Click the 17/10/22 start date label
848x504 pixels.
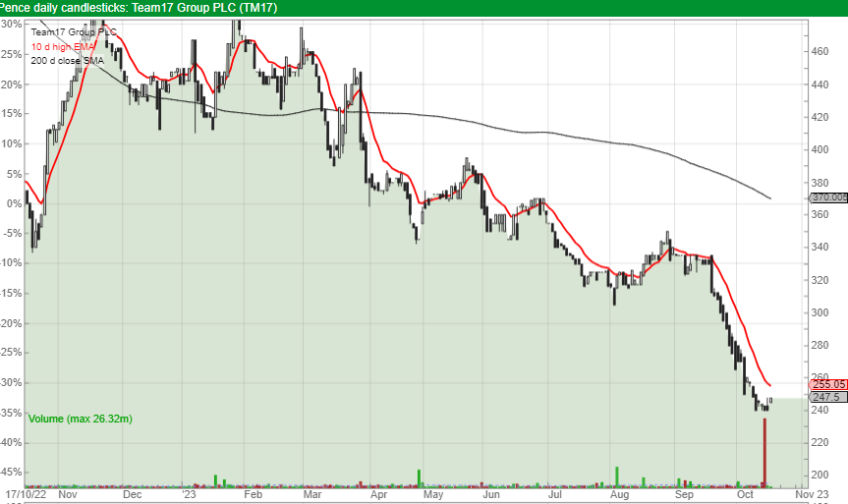click(x=26, y=494)
